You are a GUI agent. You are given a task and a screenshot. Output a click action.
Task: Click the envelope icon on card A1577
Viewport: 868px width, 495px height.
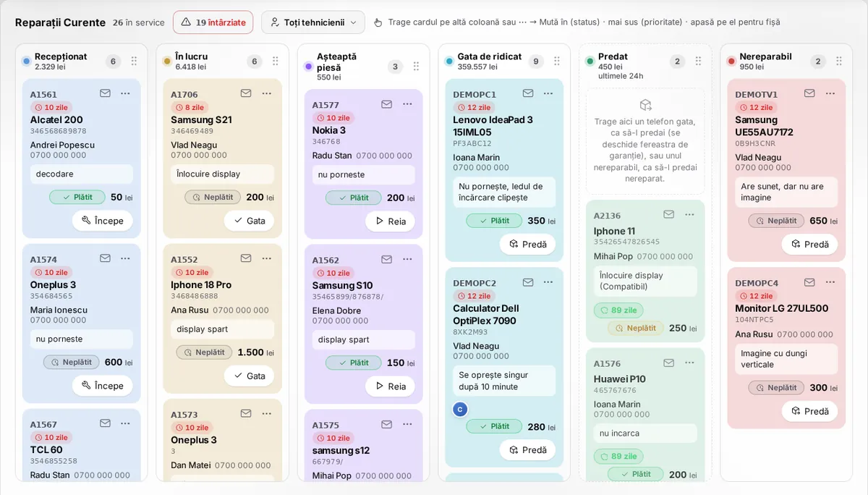coord(387,104)
